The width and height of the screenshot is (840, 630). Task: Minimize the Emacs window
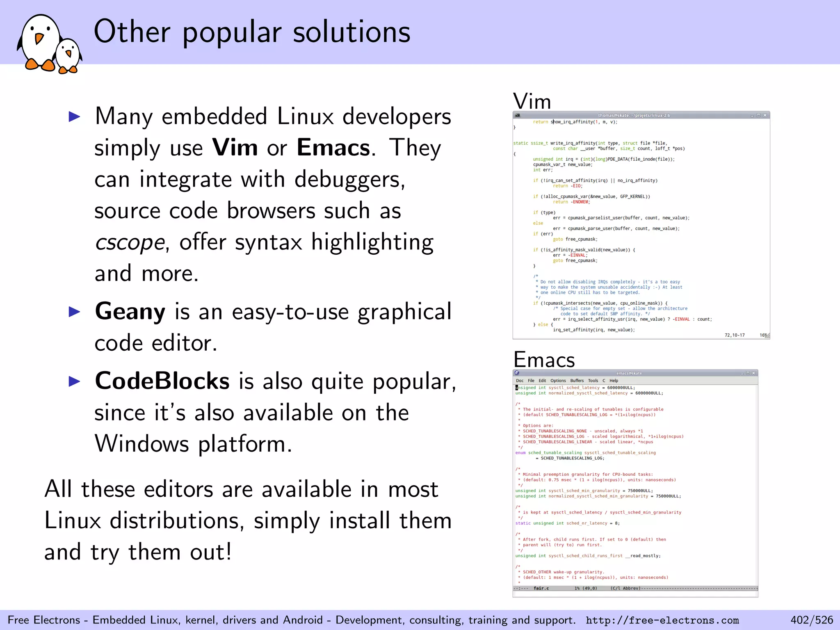[742, 373]
